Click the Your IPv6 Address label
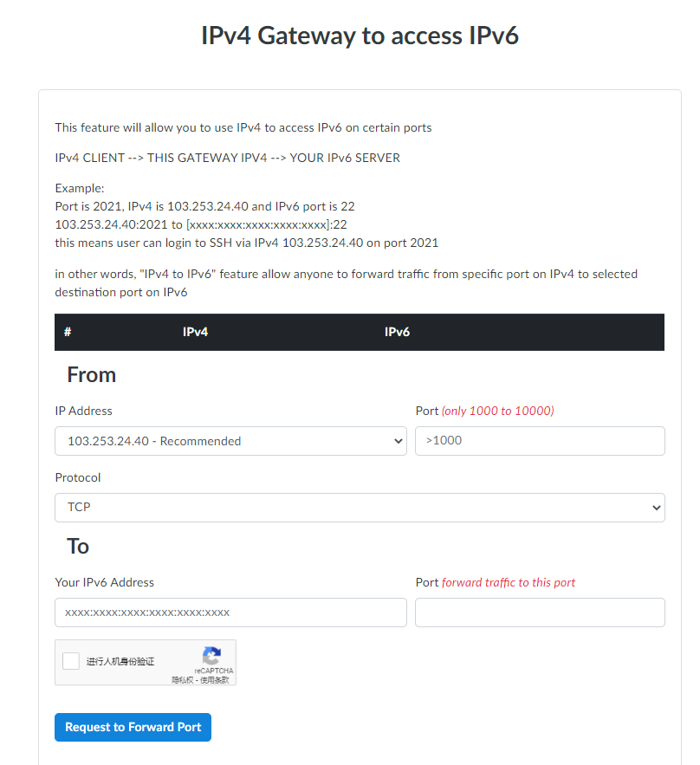The width and height of the screenshot is (700, 765). tap(104, 582)
